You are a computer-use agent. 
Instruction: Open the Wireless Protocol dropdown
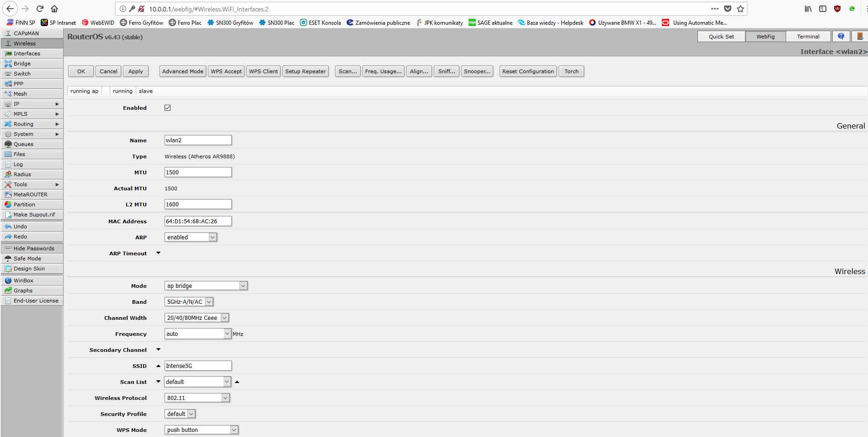(197, 398)
